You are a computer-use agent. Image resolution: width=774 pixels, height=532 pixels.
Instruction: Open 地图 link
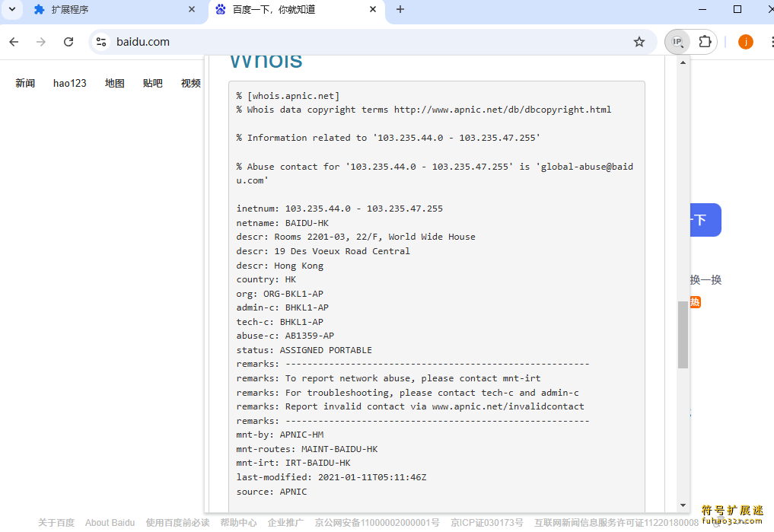click(114, 83)
